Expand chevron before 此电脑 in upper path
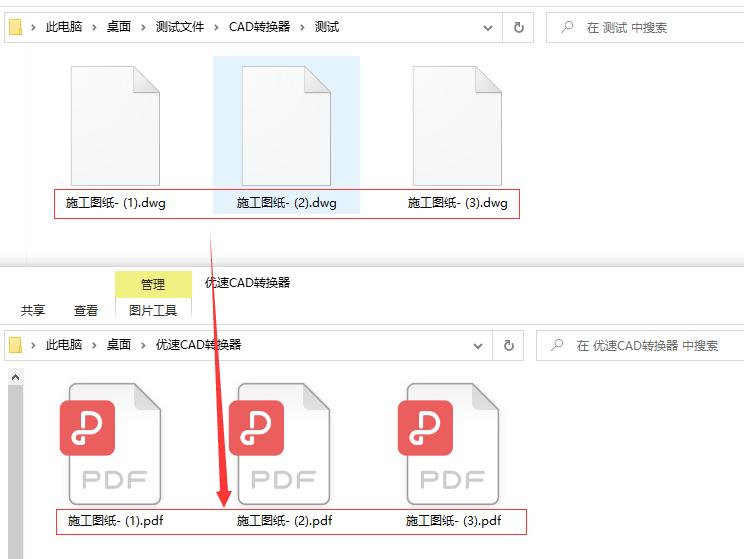This screenshot has height=559, width=744. [33, 28]
